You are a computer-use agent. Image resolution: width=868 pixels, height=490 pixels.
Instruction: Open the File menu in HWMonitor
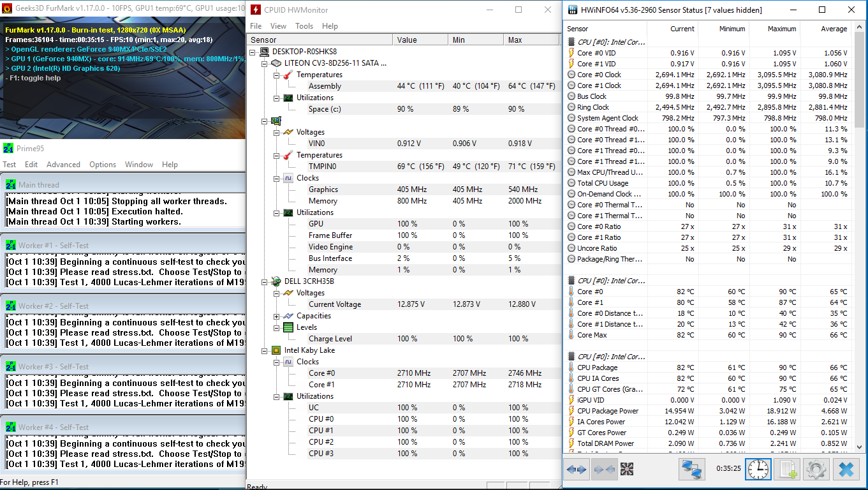click(x=256, y=26)
